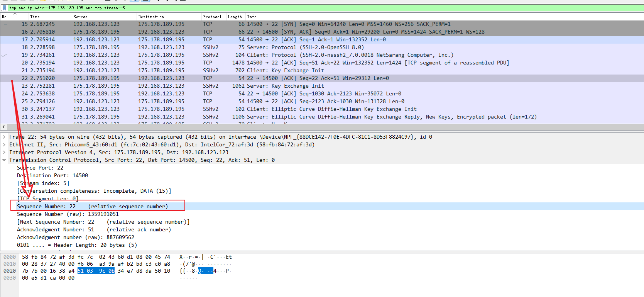Screen dimensions: 644x297
Task: Select packet 19 Client Protocol nsssh2 row
Action: (x=322, y=55)
